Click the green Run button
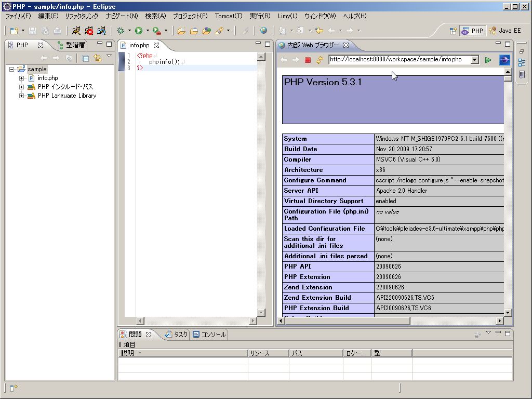This screenshot has height=399, width=532. (x=139, y=31)
